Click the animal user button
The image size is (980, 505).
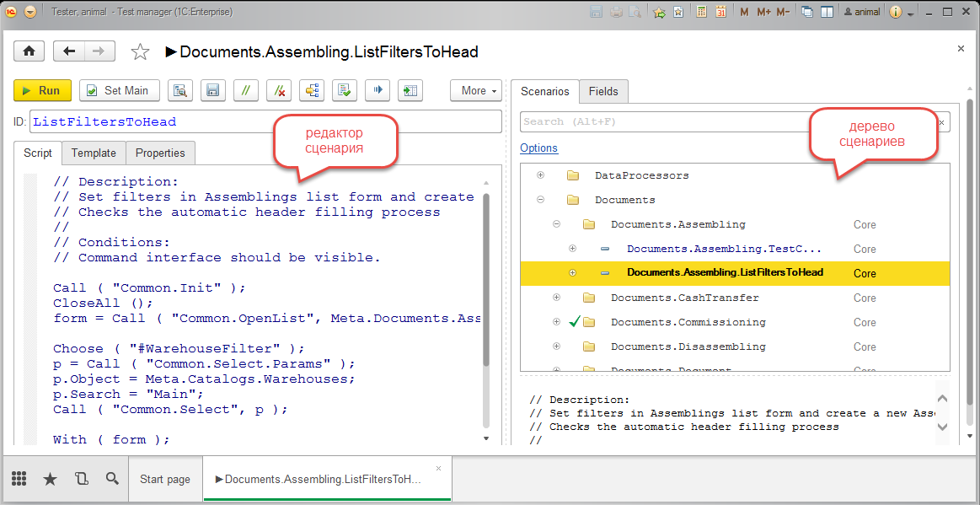pos(862,12)
